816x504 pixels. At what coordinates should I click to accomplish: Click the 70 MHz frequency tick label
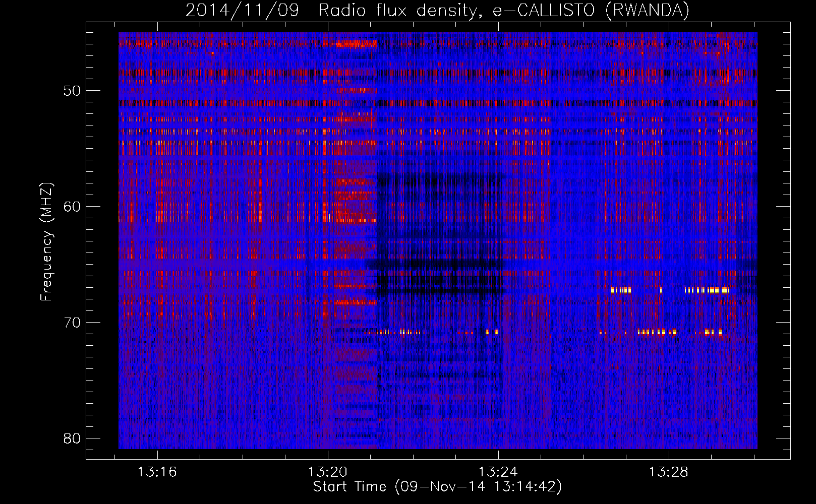pyautogui.click(x=72, y=323)
